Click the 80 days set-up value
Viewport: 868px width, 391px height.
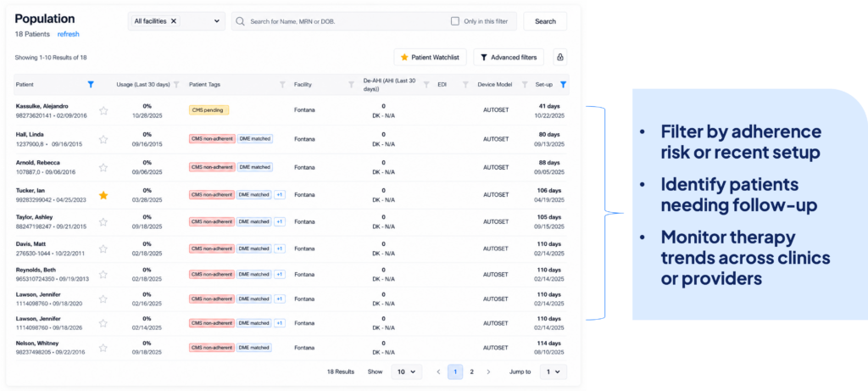[549, 134]
